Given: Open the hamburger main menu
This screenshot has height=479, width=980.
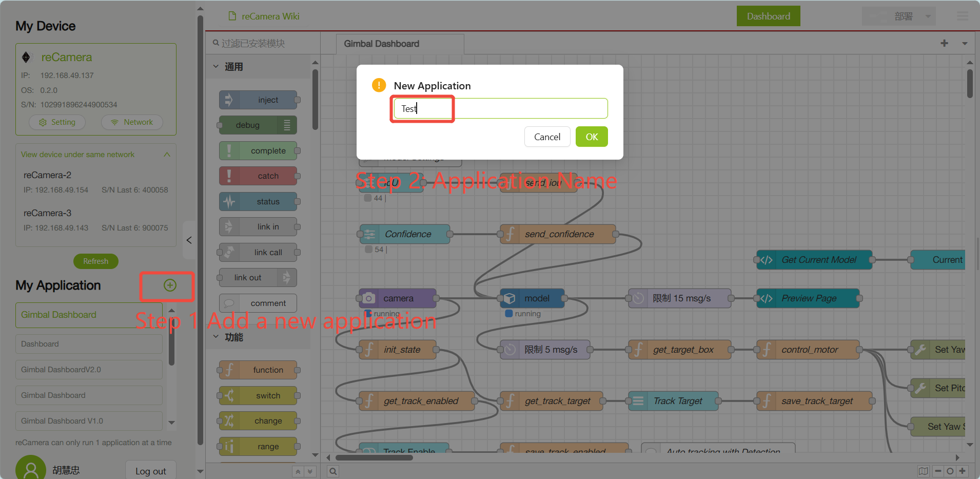Looking at the screenshot, I should pyautogui.click(x=963, y=16).
